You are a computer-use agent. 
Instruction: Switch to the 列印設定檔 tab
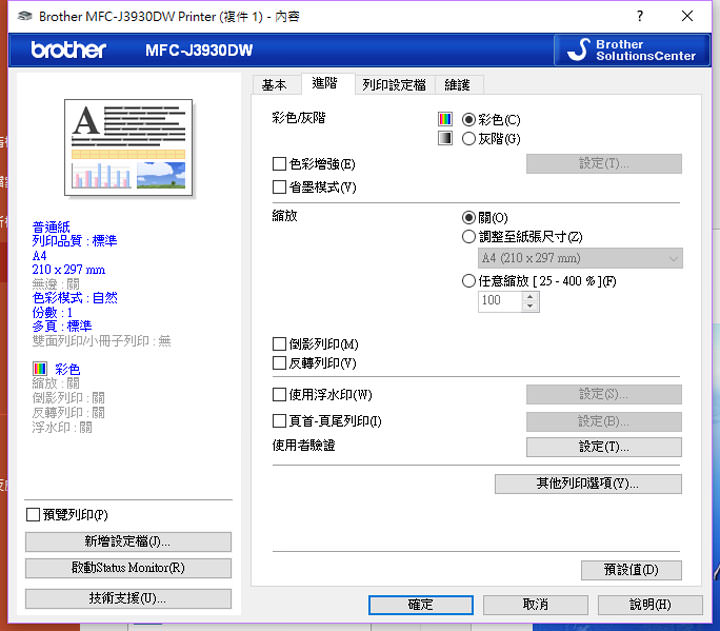pyautogui.click(x=394, y=85)
